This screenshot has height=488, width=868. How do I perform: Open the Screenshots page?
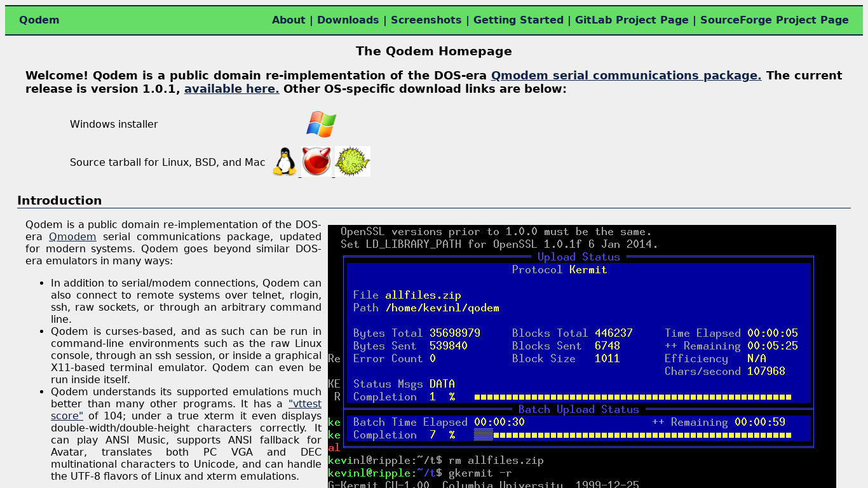pos(426,20)
